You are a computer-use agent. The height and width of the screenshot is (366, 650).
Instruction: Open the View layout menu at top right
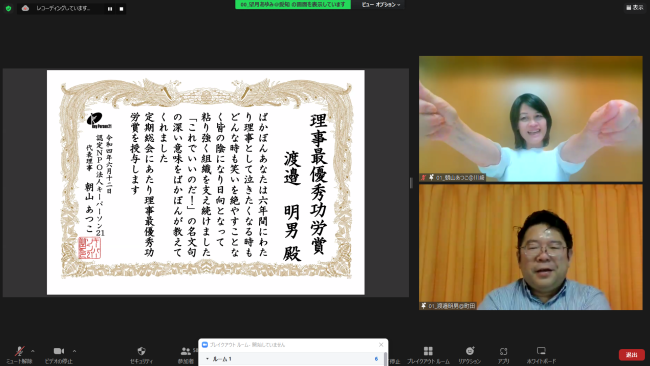coord(635,7)
